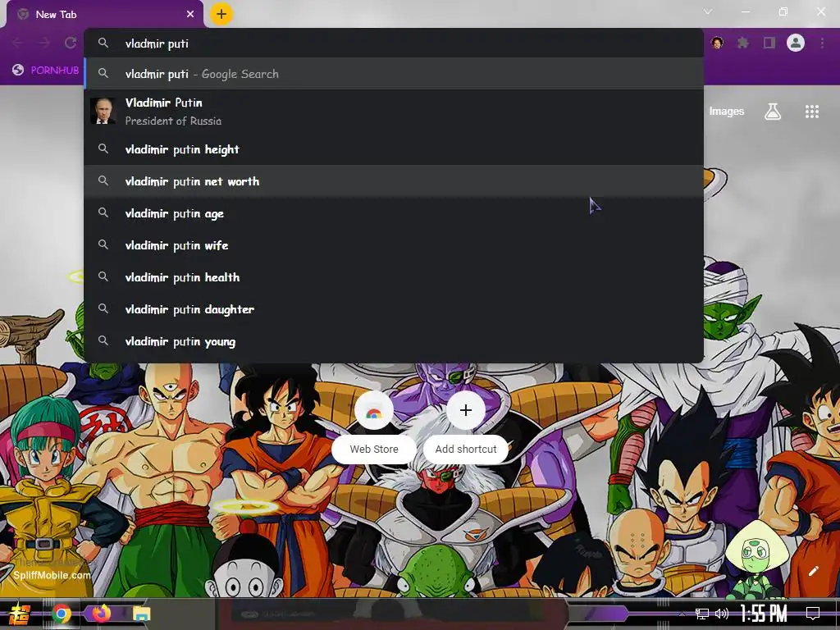840x630 pixels.
Task: Open a new tab with the plus button
Action: tap(221, 14)
